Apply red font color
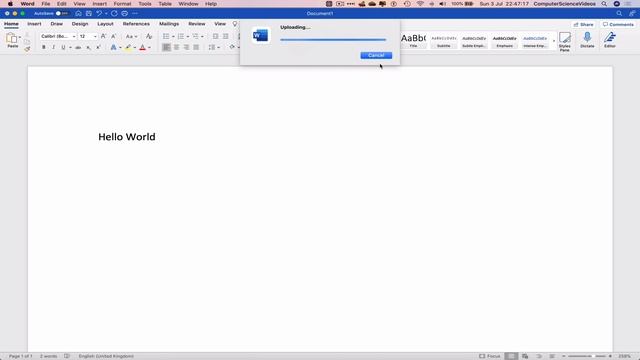Viewport: 640px width, 360px height. (142, 47)
